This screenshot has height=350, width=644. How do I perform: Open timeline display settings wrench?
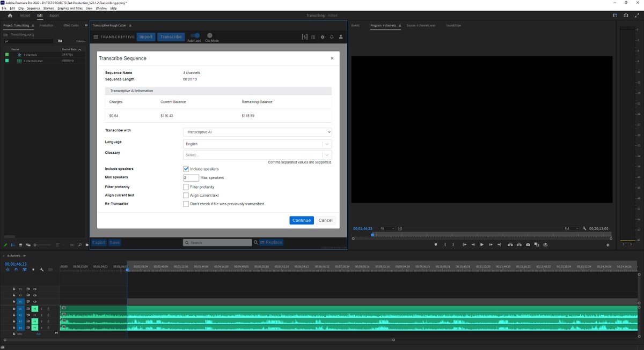click(42, 270)
